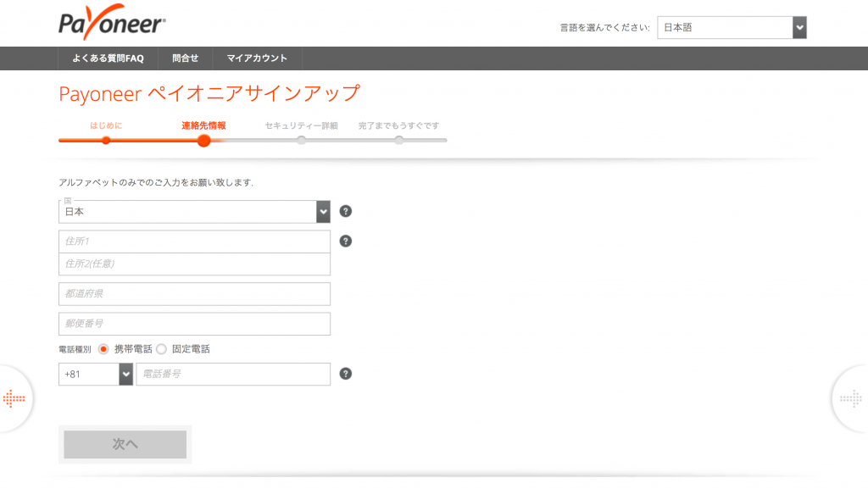868x500 pixels.
Task: Open help icon beside the 住所1 field
Action: click(346, 242)
